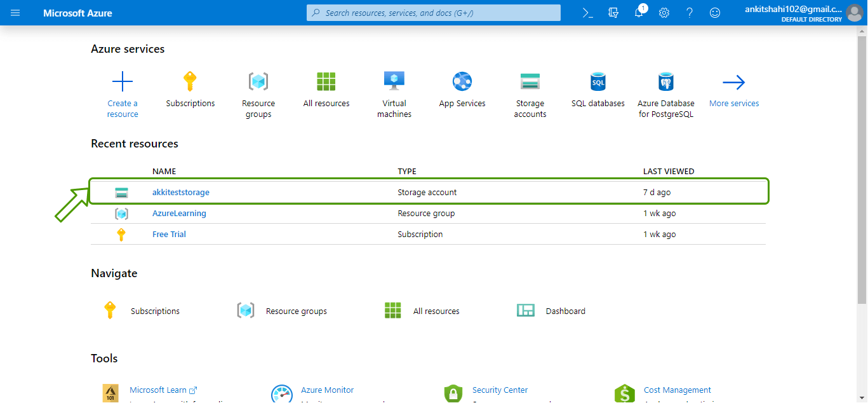Open the Free Trial subscription link
868x403 pixels.
click(x=169, y=235)
